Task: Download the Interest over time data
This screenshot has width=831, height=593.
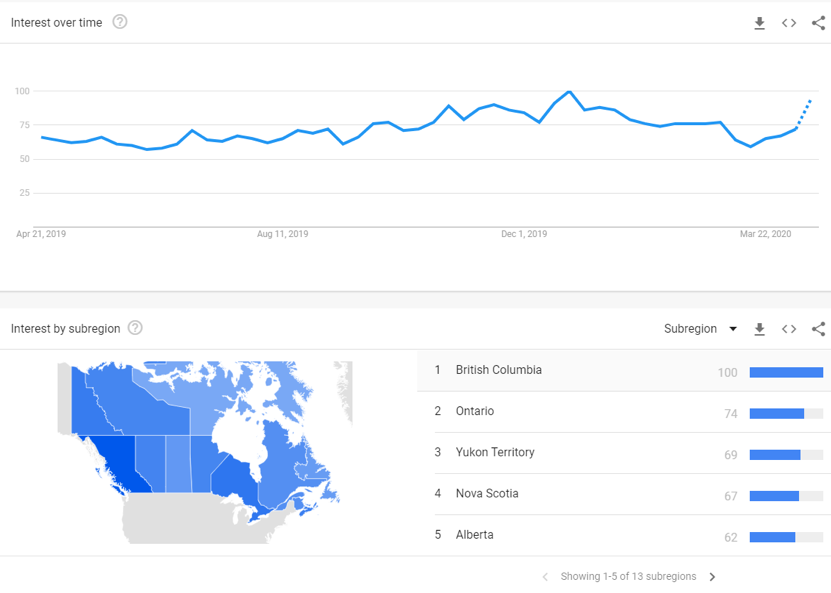Action: point(759,23)
